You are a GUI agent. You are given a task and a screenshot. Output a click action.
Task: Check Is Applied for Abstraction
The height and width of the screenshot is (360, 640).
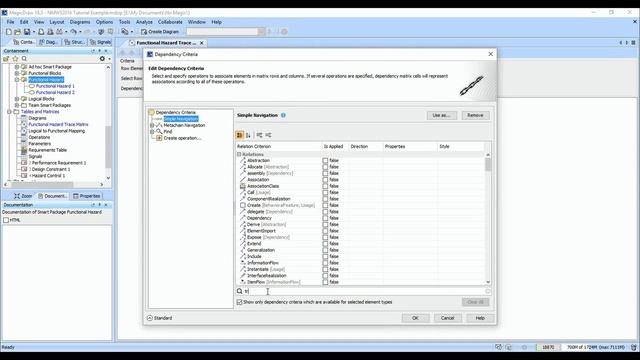click(325, 160)
